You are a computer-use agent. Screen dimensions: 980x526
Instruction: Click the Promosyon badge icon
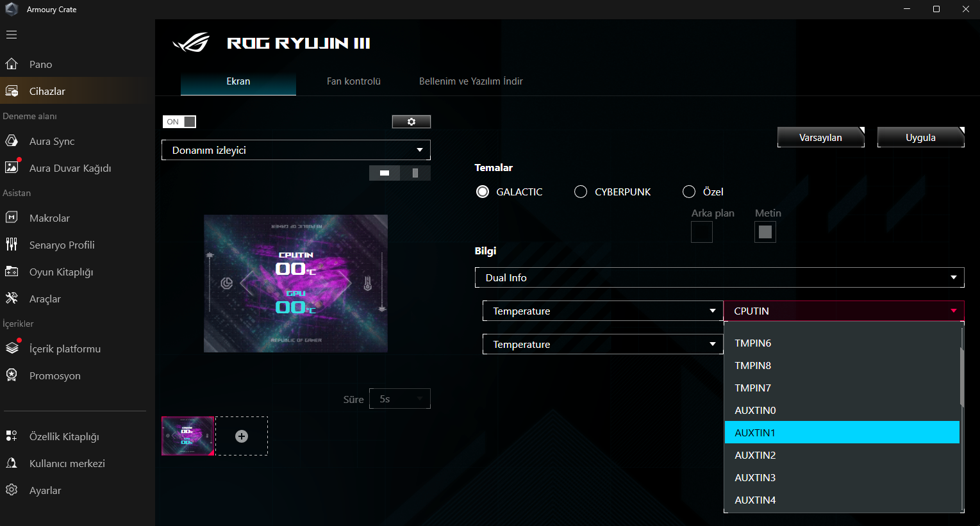(x=12, y=375)
